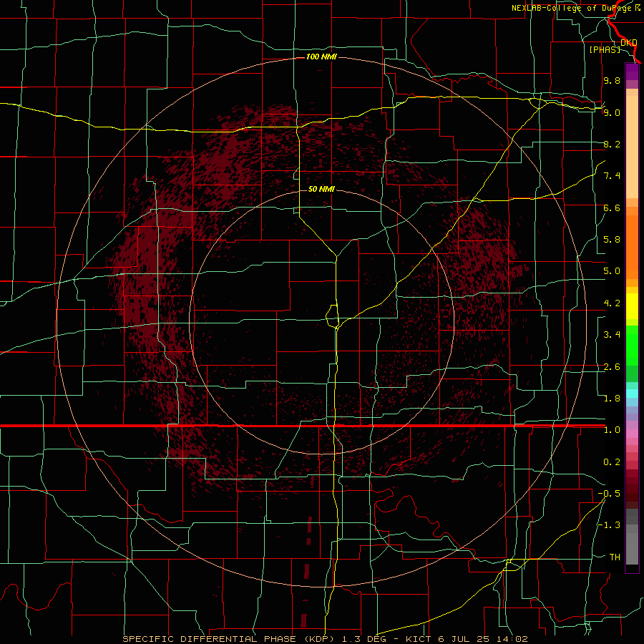The image size is (644, 644).
Task: Click the 5.8 scale value
Action: [612, 240]
